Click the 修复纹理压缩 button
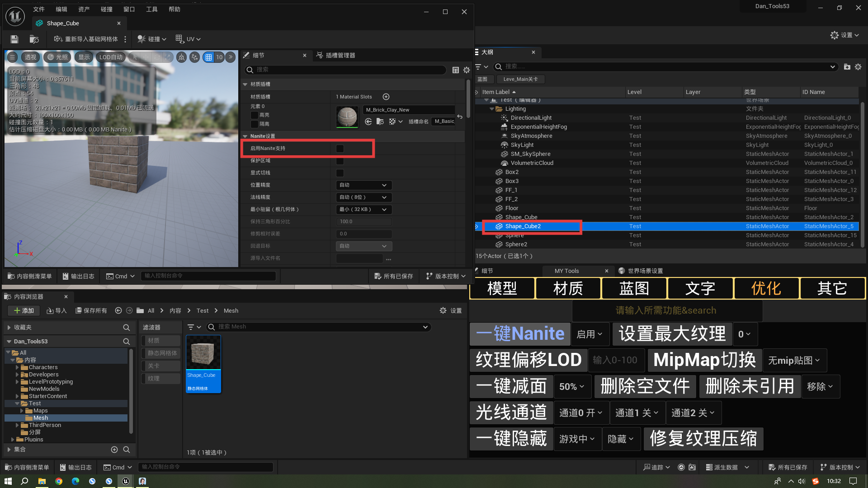The width and height of the screenshot is (868, 488). point(703,439)
